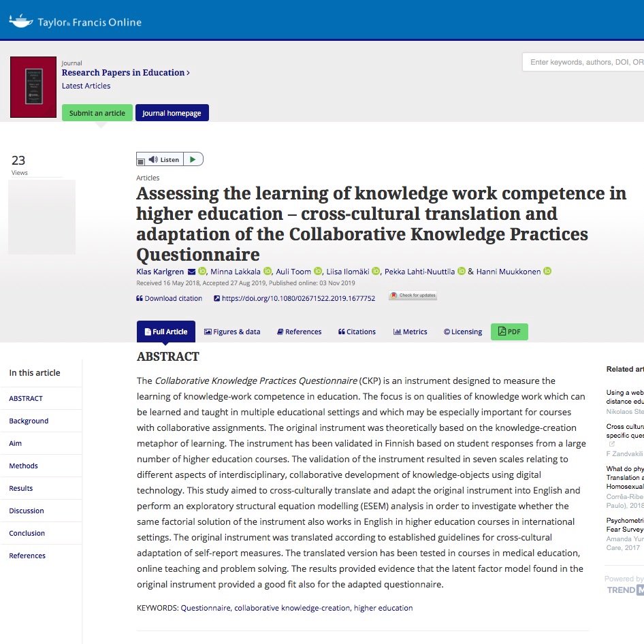Open the Journal homepage

pyautogui.click(x=172, y=112)
